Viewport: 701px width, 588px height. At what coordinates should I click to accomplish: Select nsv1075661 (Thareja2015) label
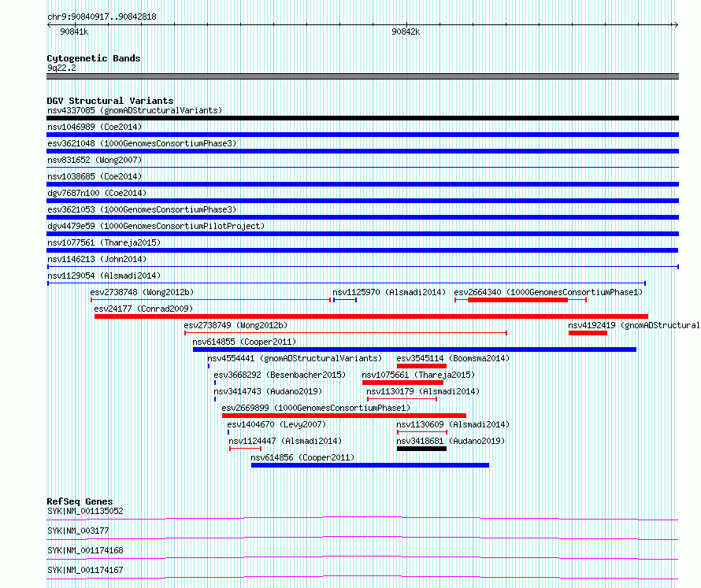pos(418,375)
